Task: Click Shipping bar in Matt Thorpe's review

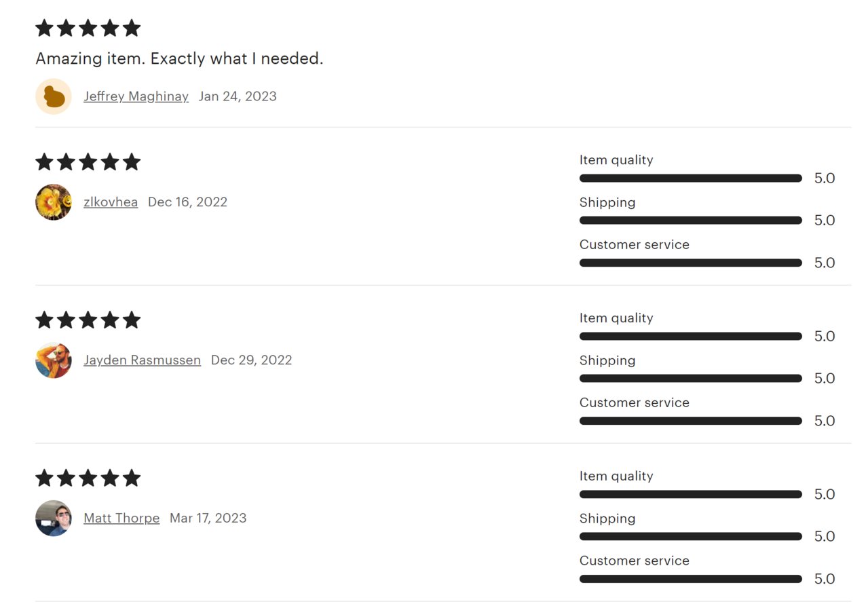Action: coord(691,537)
